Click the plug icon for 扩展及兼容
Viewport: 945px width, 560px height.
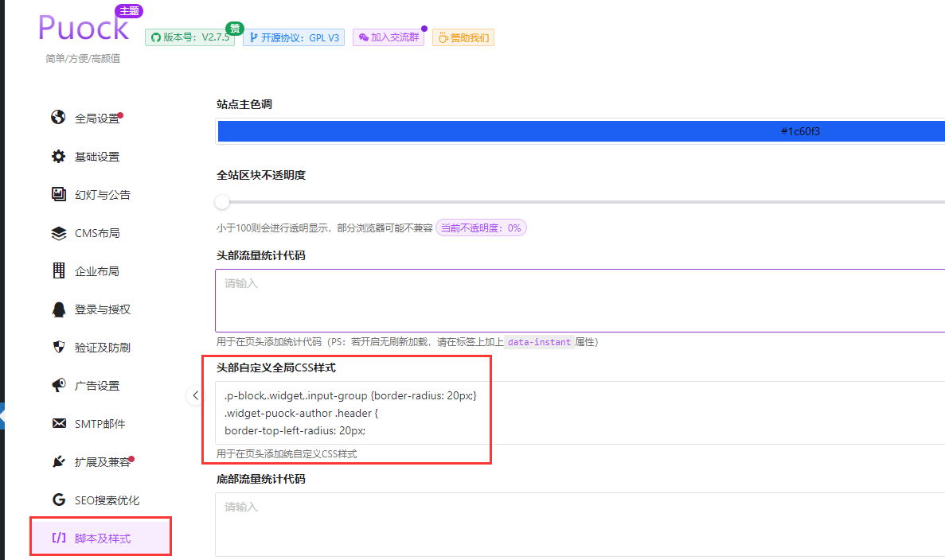(x=58, y=462)
